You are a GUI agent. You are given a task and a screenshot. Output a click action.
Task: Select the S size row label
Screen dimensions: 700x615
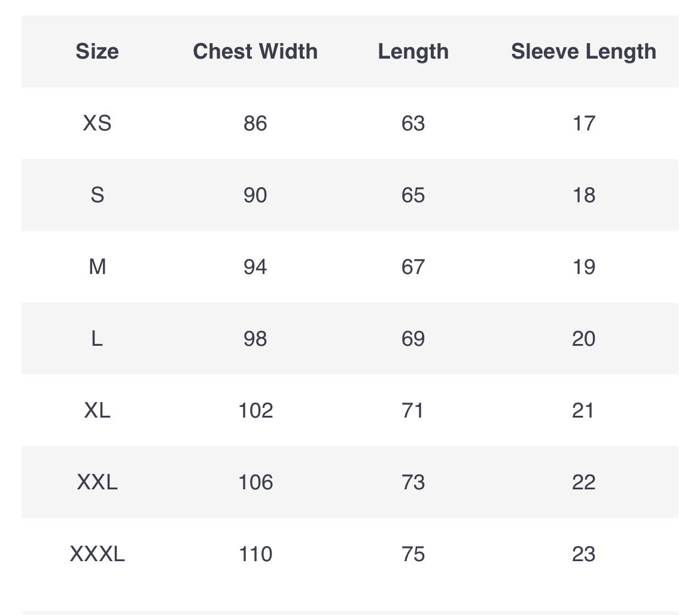pyautogui.click(x=97, y=195)
